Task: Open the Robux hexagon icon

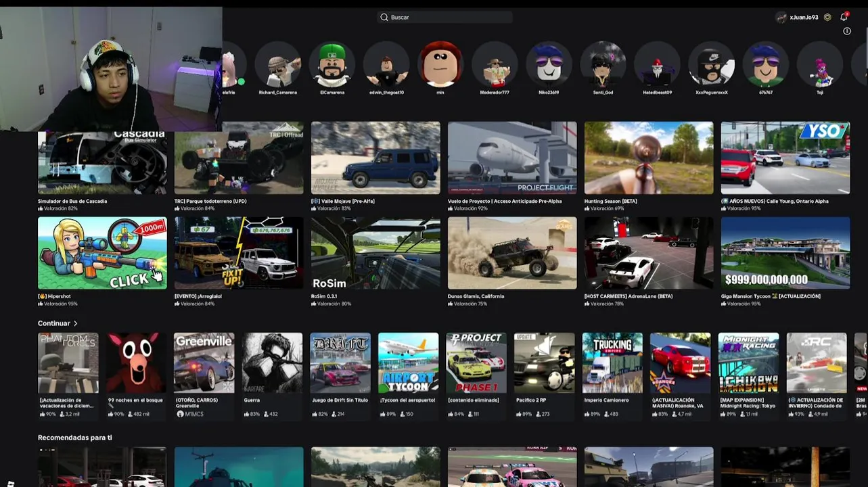Action: click(x=827, y=17)
